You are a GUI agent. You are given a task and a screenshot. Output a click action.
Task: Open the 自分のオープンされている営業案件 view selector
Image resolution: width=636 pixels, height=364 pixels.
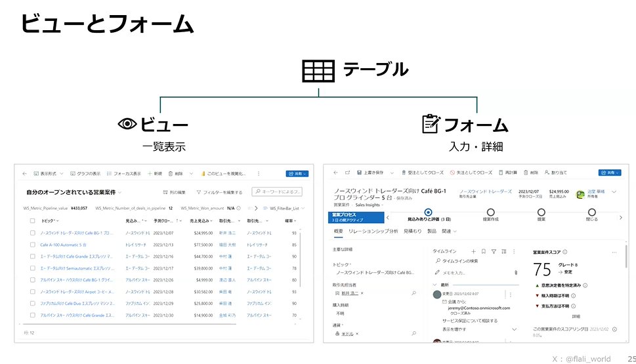click(x=74, y=192)
